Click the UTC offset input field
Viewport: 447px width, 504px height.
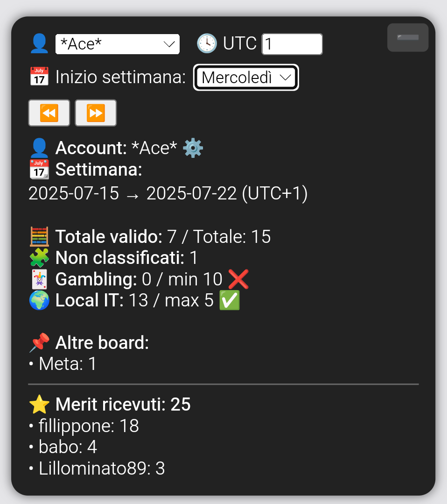point(292,44)
